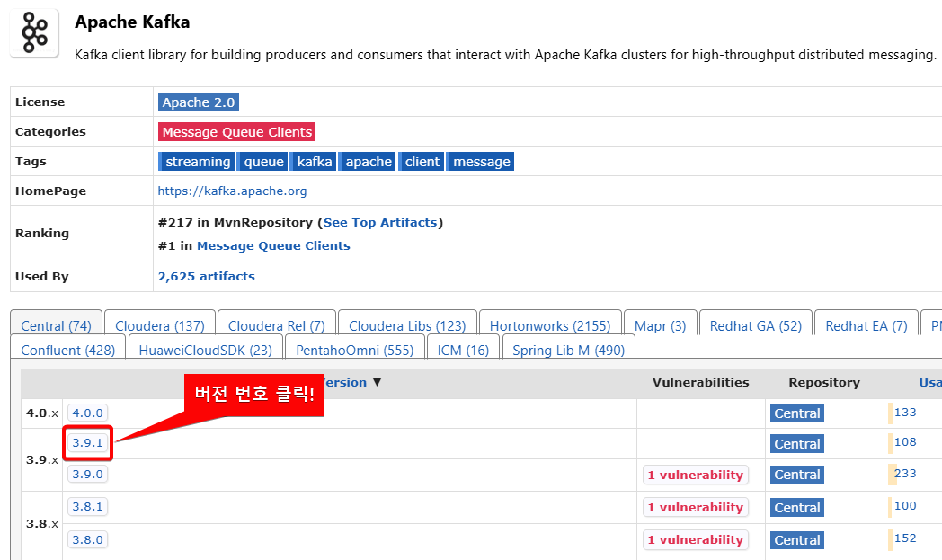Image resolution: width=942 pixels, height=560 pixels.
Task: Switch to the Redhat EA (7) tab
Action: pyautogui.click(x=866, y=325)
